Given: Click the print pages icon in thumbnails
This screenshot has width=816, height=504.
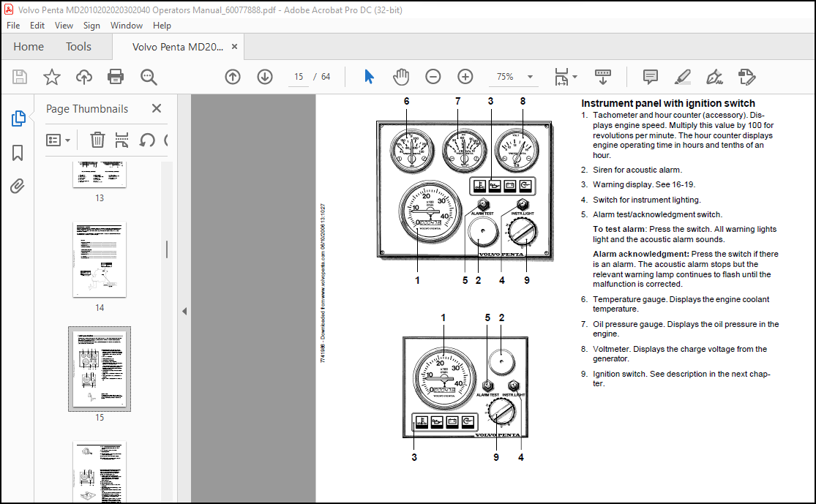Looking at the screenshot, I should [121, 140].
